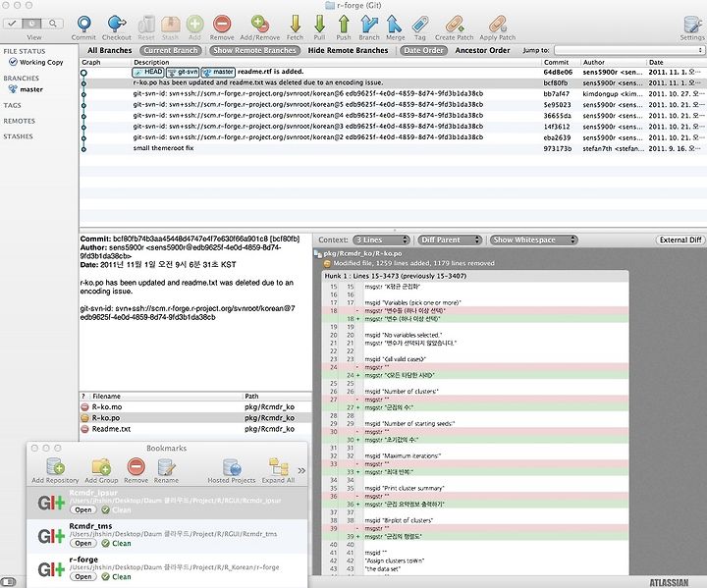The image size is (707, 588).
Task: Click the bottom-left status bar toggle
Action: pos(9,581)
